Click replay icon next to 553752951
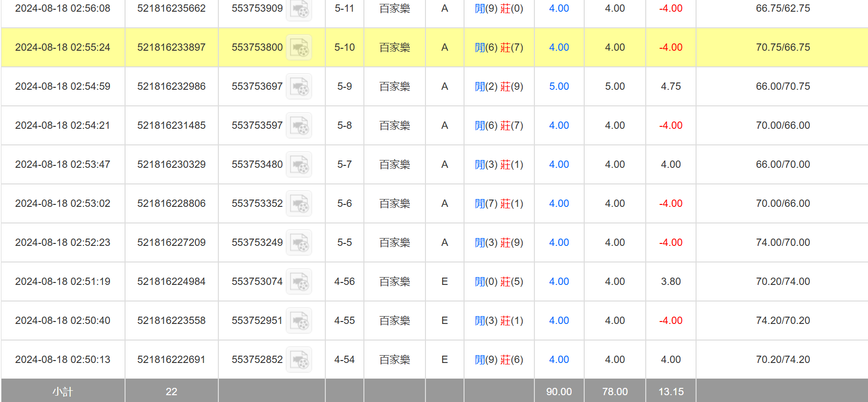This screenshot has height=402, width=868. click(299, 321)
